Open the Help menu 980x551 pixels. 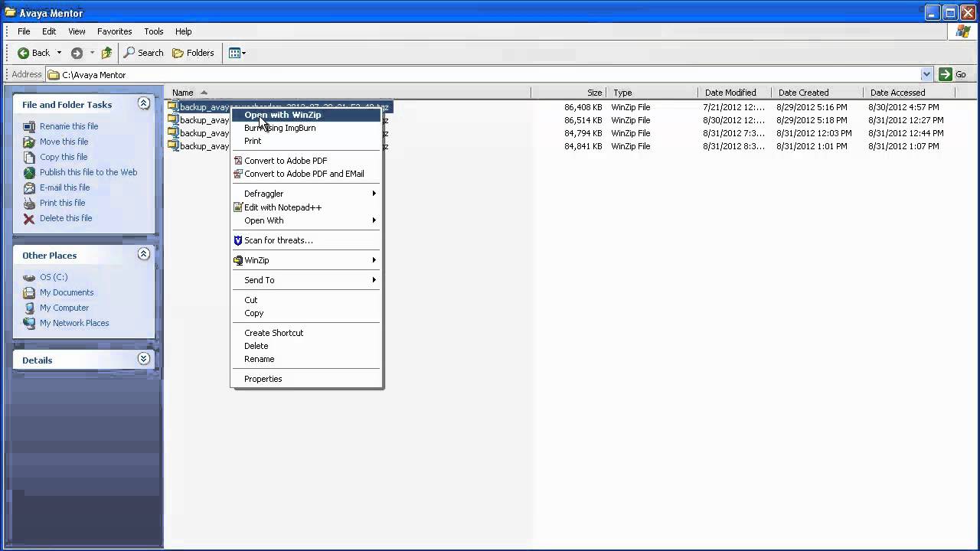[183, 31]
